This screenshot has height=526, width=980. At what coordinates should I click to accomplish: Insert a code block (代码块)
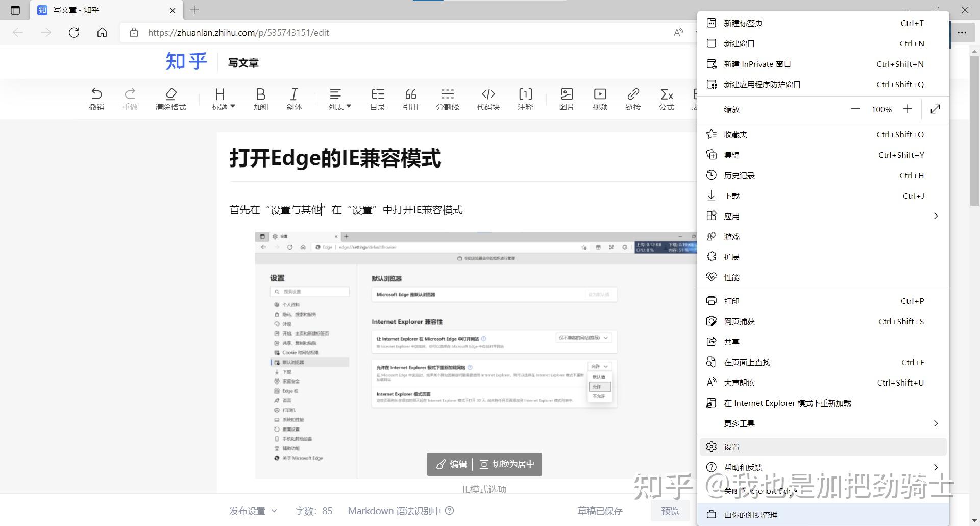click(x=488, y=99)
